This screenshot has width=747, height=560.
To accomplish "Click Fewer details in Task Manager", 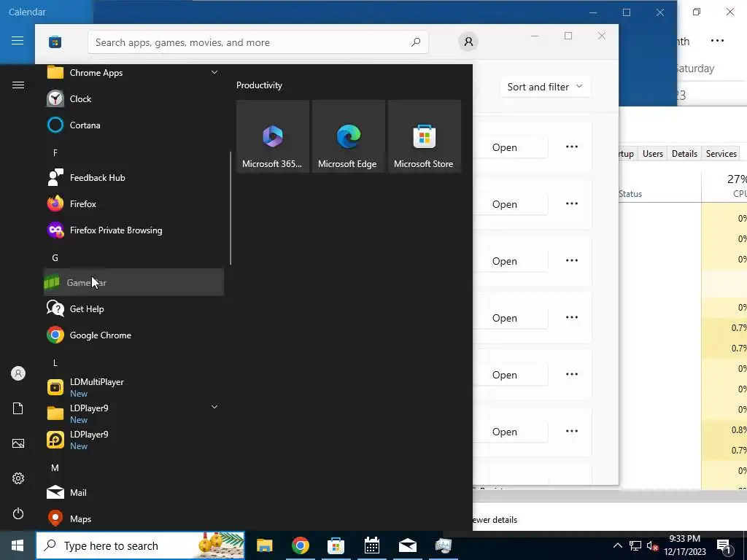I will point(495,520).
